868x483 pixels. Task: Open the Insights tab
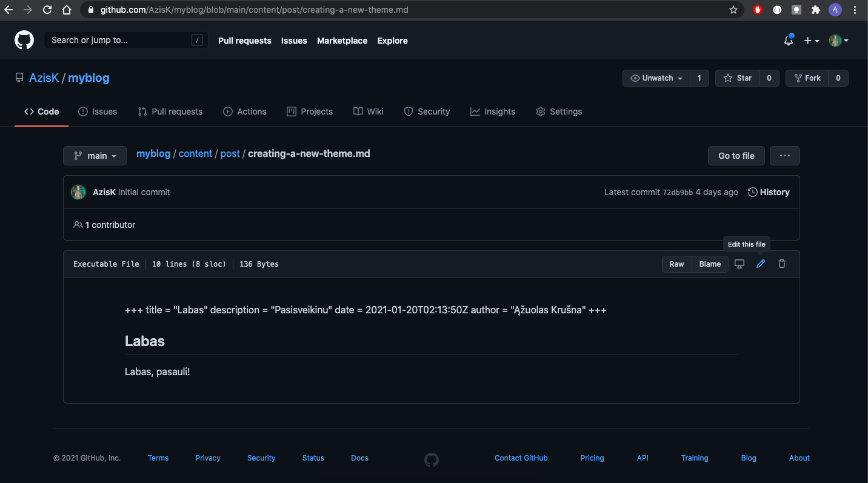493,112
